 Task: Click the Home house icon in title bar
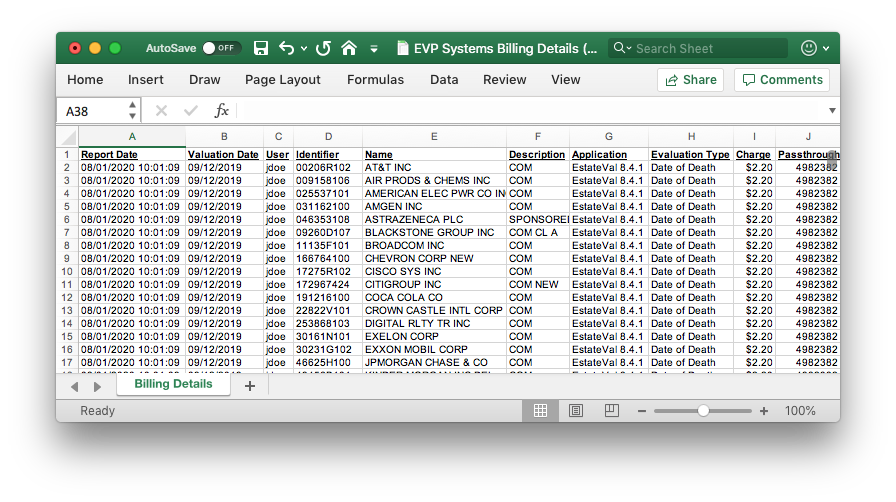coord(349,48)
